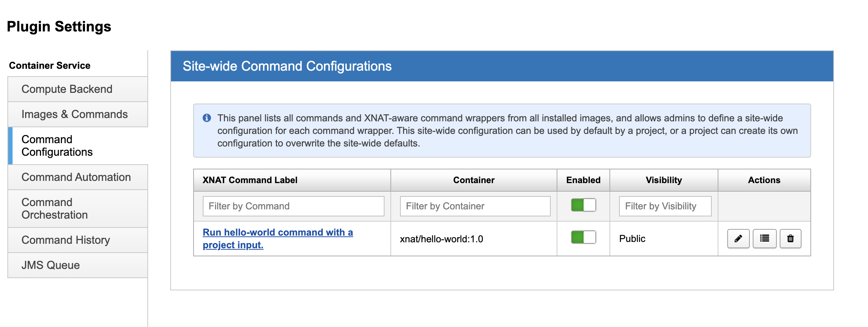This screenshot has height=327, width=868.
Task: Open the Command Orchestration section
Action: tap(55, 209)
